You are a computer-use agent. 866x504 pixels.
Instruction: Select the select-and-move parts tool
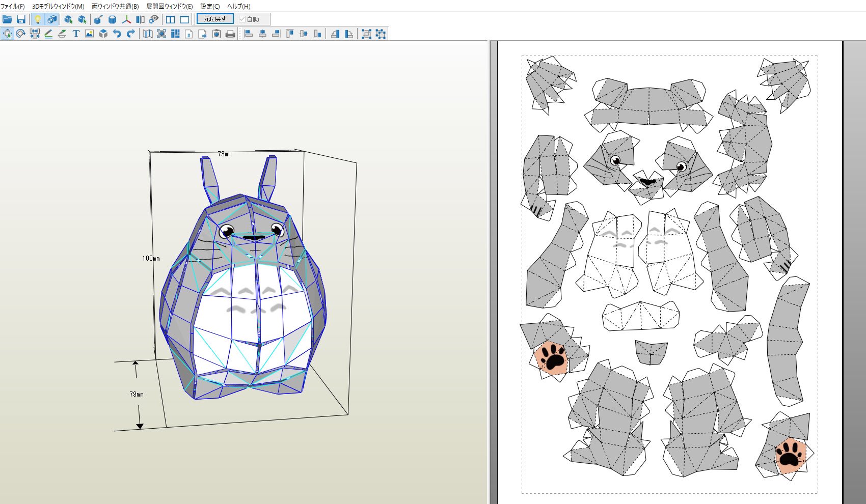7,34
